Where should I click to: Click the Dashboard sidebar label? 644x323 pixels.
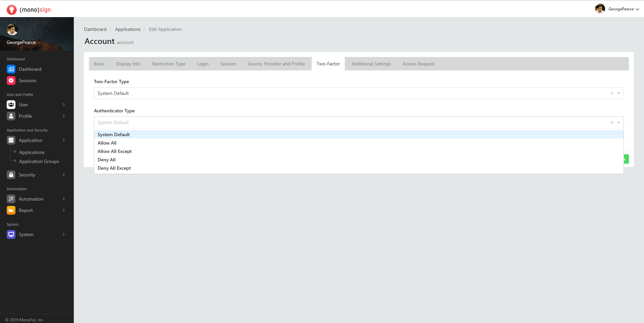tap(30, 69)
